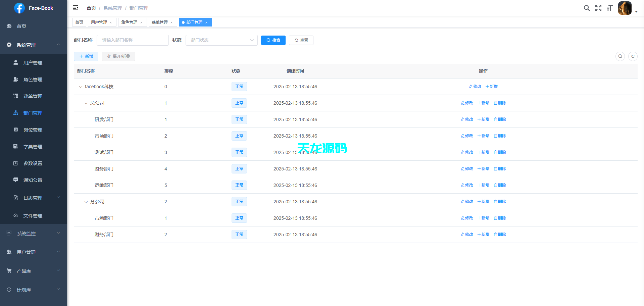Screen dimensions: 644x306
Task: Open global search with magnifier icon
Action: click(x=587, y=8)
